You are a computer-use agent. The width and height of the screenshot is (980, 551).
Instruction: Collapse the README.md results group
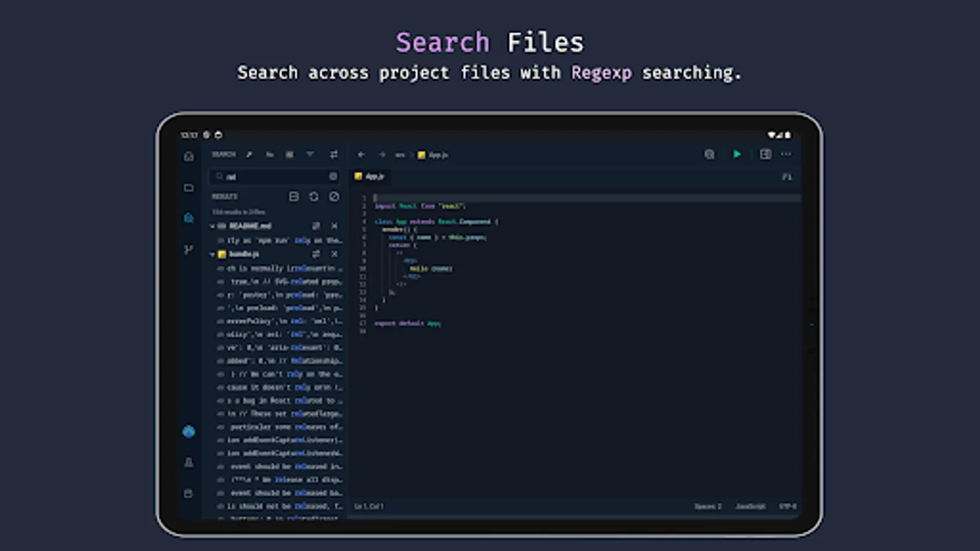click(x=212, y=225)
